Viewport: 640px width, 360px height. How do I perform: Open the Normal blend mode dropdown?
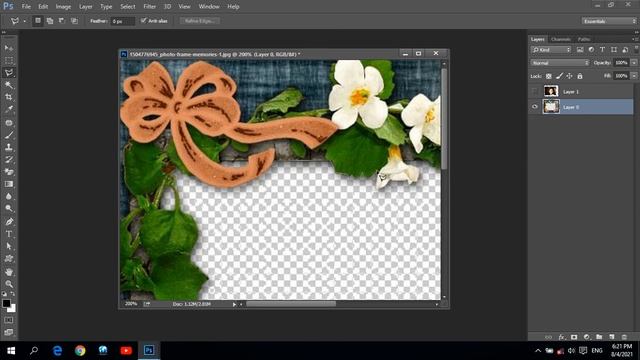coord(560,63)
